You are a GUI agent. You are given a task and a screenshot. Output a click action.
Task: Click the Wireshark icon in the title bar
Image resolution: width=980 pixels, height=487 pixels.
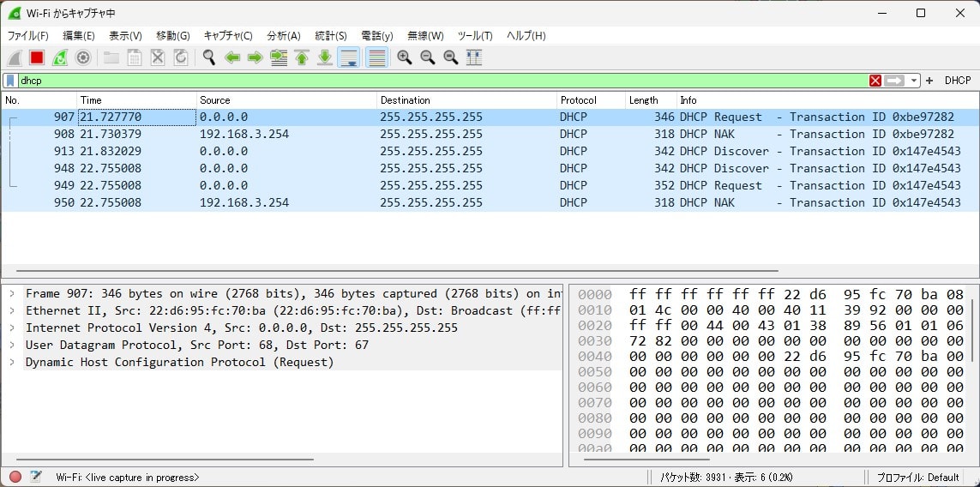click(x=15, y=13)
